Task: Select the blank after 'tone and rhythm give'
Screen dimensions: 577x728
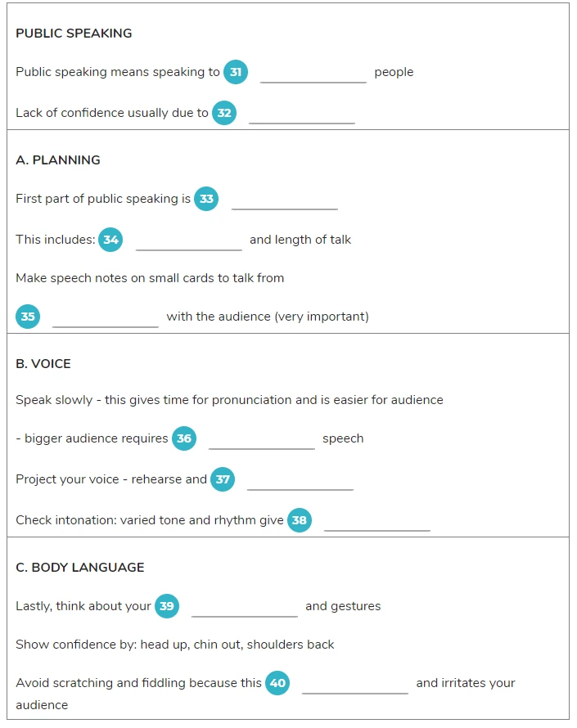Action: point(377,521)
